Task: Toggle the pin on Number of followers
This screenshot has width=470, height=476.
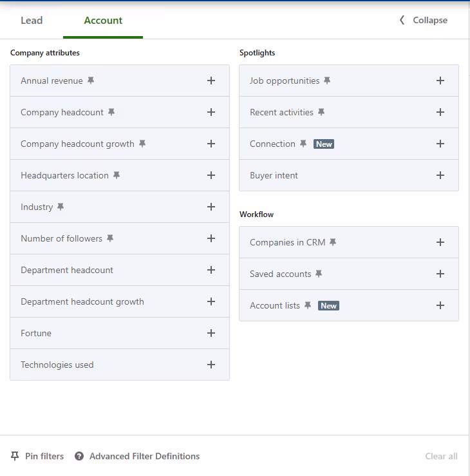Action: coord(110,238)
